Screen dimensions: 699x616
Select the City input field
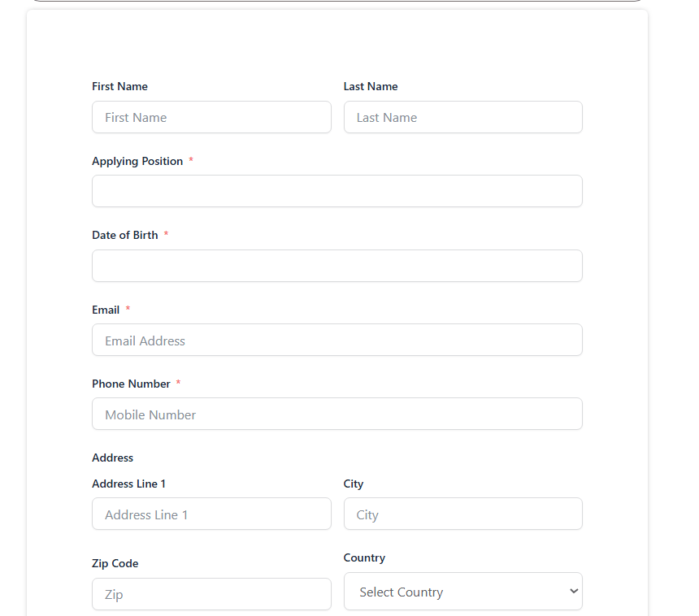tap(462, 514)
